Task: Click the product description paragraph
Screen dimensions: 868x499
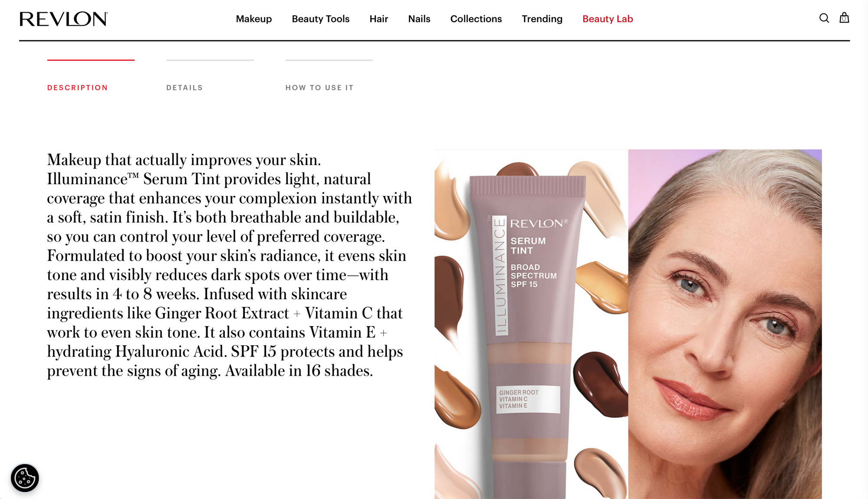Action: [x=230, y=265]
